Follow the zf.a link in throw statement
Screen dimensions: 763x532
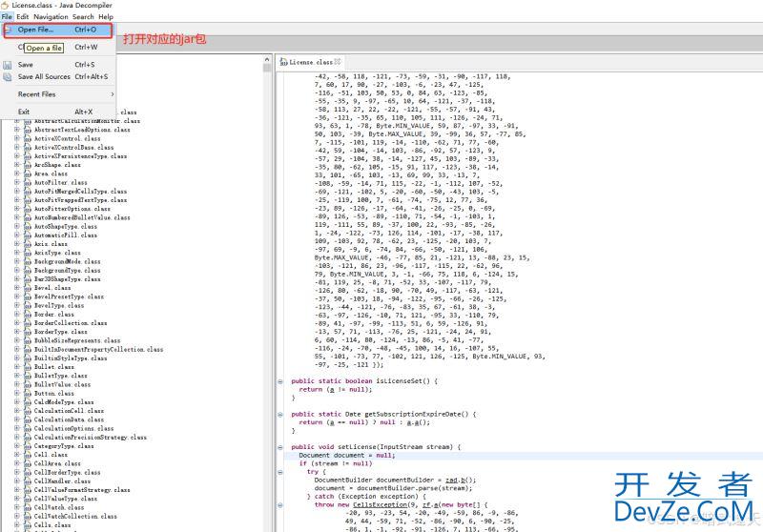coord(433,504)
